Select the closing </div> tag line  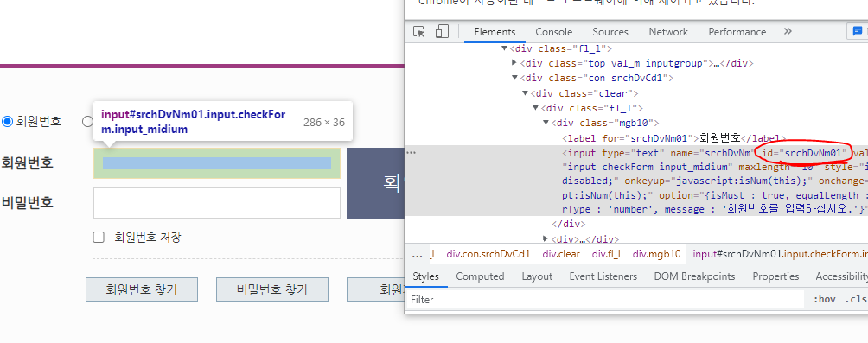(x=569, y=224)
